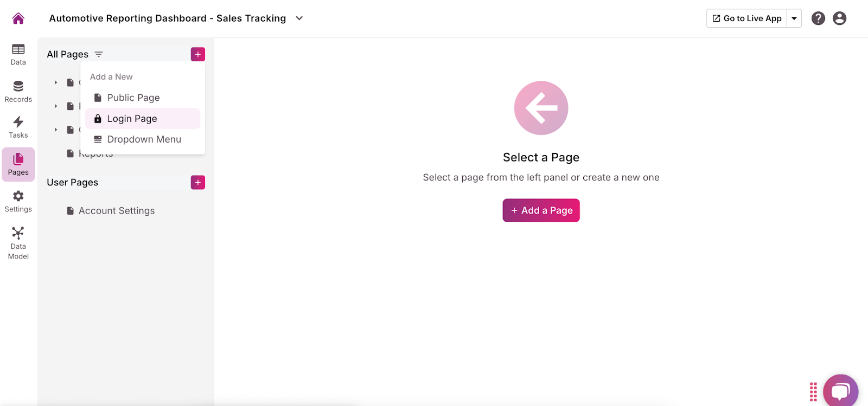Click the help question mark icon
Viewport: 868px width, 406px height.
818,18
